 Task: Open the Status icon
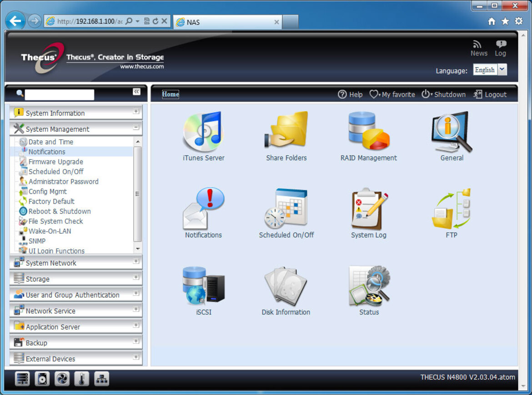coord(369,286)
